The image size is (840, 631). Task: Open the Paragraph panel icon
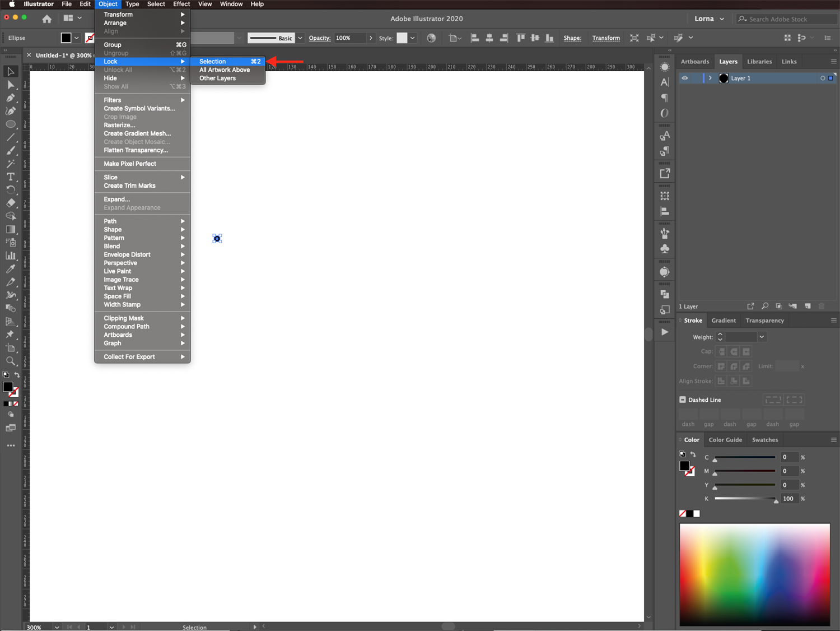click(x=665, y=98)
